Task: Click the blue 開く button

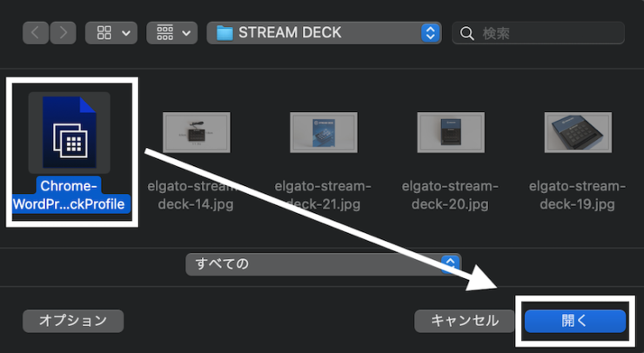Action: click(x=575, y=321)
